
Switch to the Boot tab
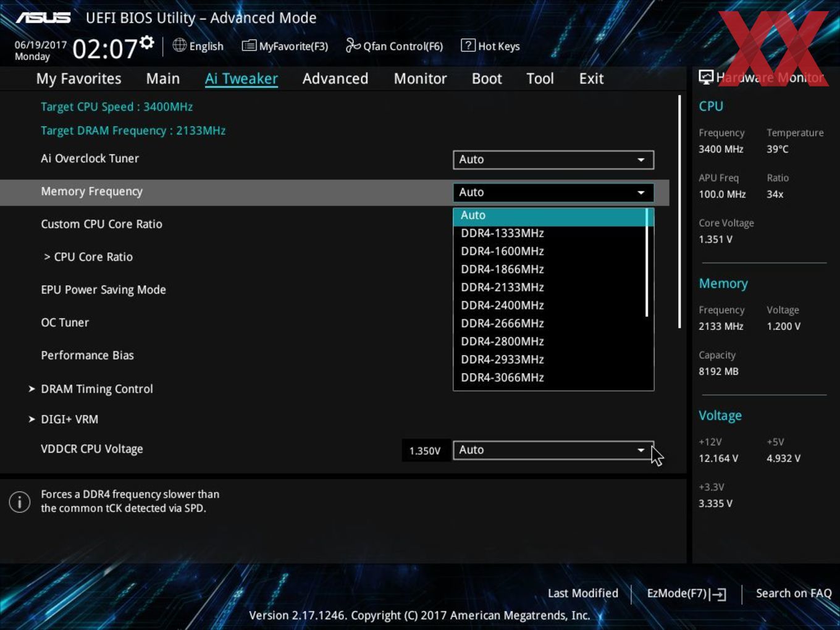(x=487, y=78)
